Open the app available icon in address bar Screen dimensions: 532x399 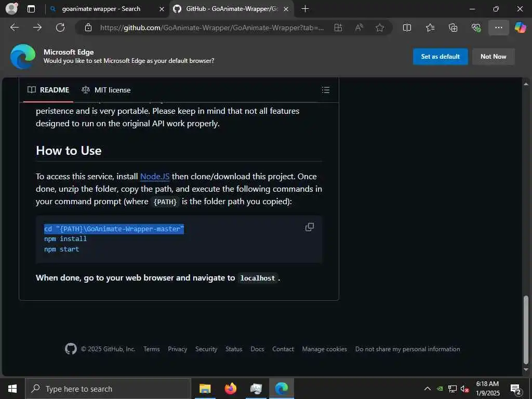tap(338, 28)
